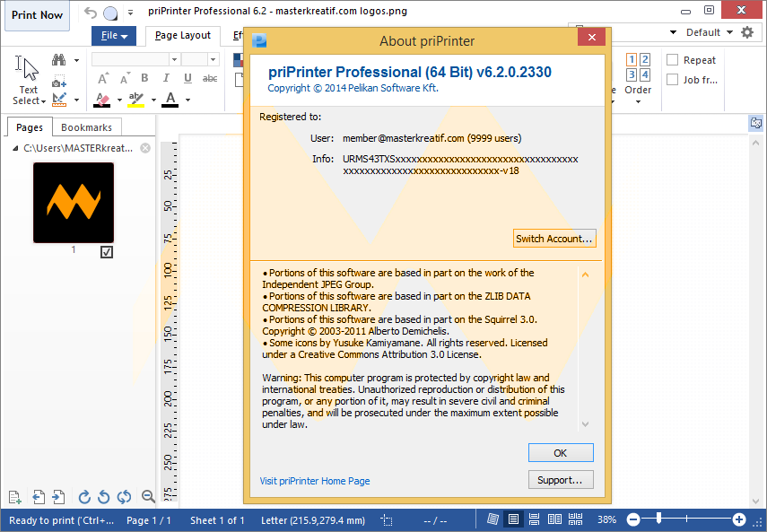
Task: Click the round redo button in title bar
Action: [x=111, y=13]
